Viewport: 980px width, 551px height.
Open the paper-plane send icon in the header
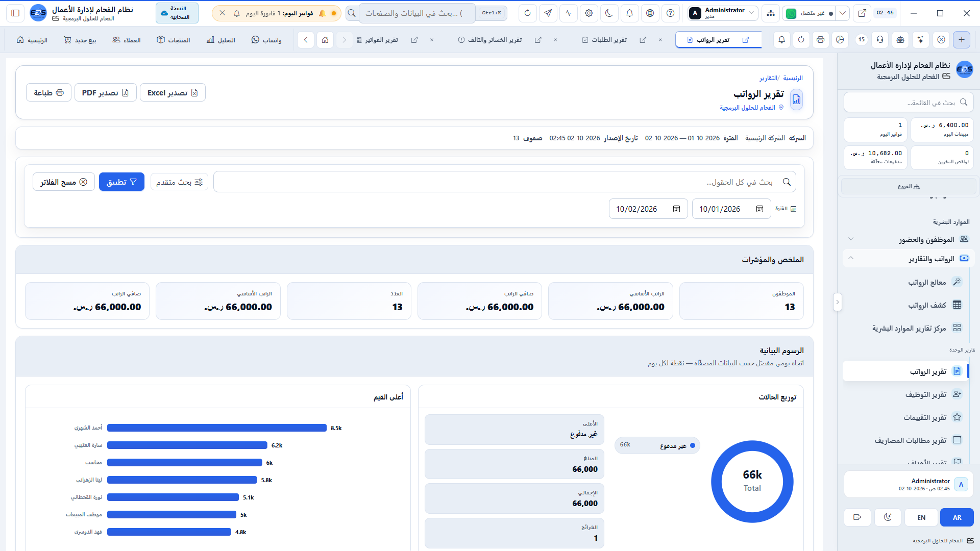[548, 13]
